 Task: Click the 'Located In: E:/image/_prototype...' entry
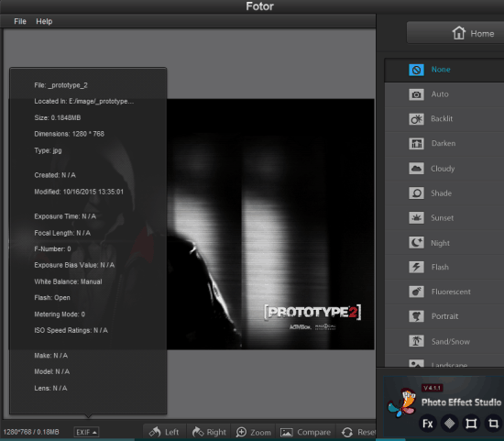point(84,102)
